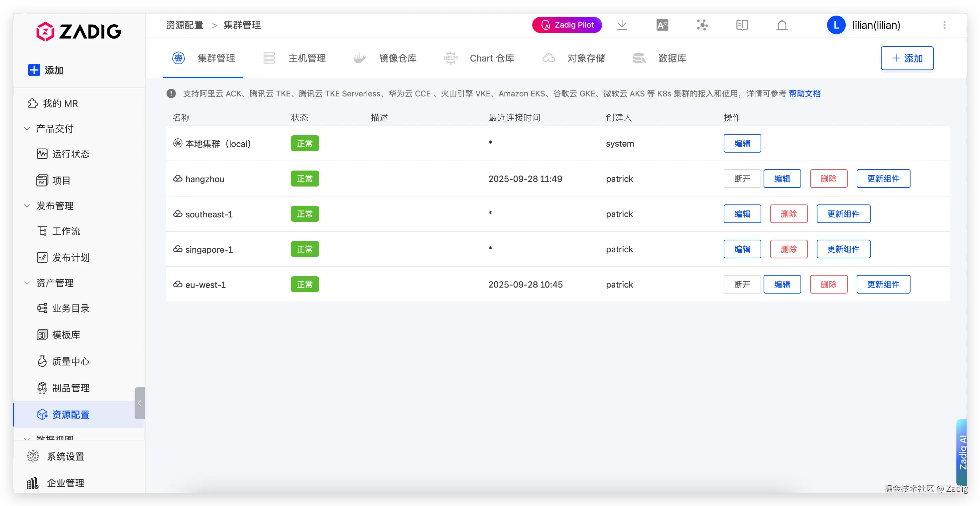Click the dots cluster icon in header

coord(702,25)
